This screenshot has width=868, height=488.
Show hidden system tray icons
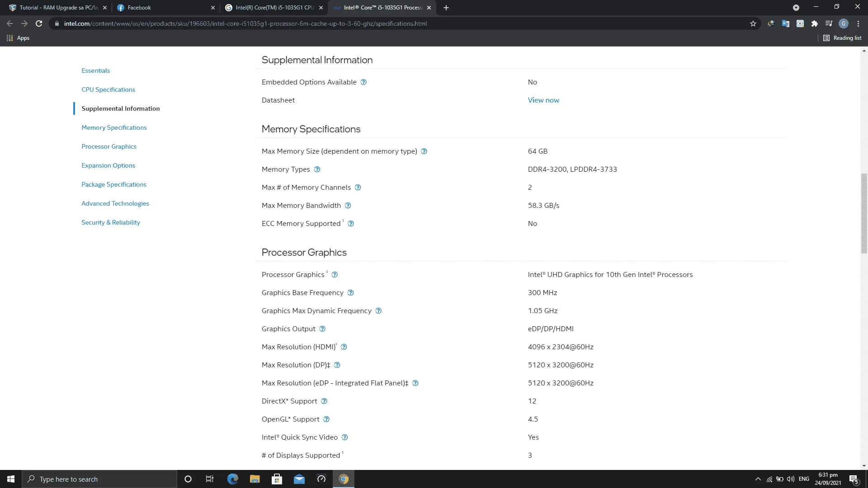(x=758, y=479)
